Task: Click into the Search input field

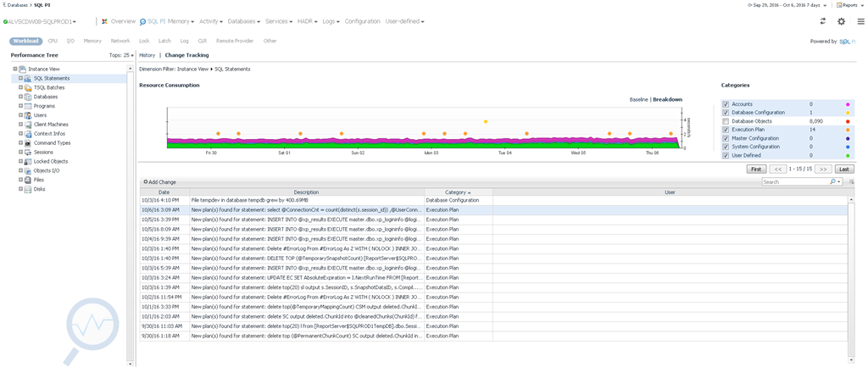Action: pos(795,181)
